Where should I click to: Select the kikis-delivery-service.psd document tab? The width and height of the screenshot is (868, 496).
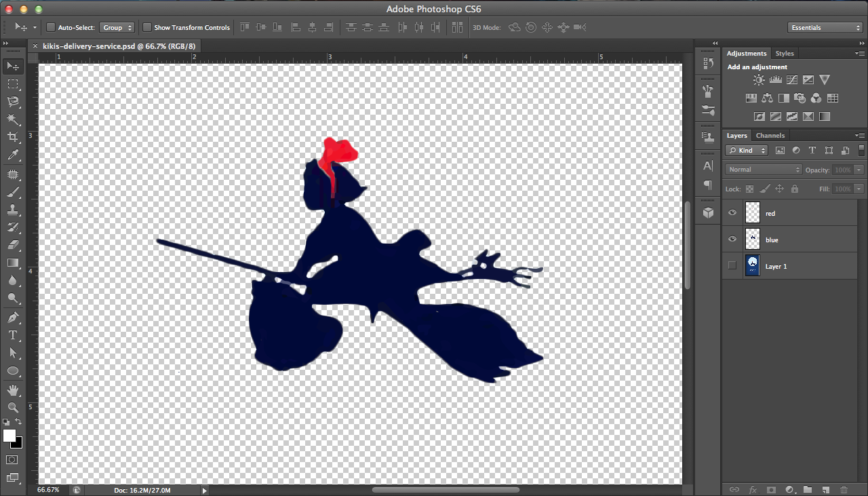tap(119, 45)
